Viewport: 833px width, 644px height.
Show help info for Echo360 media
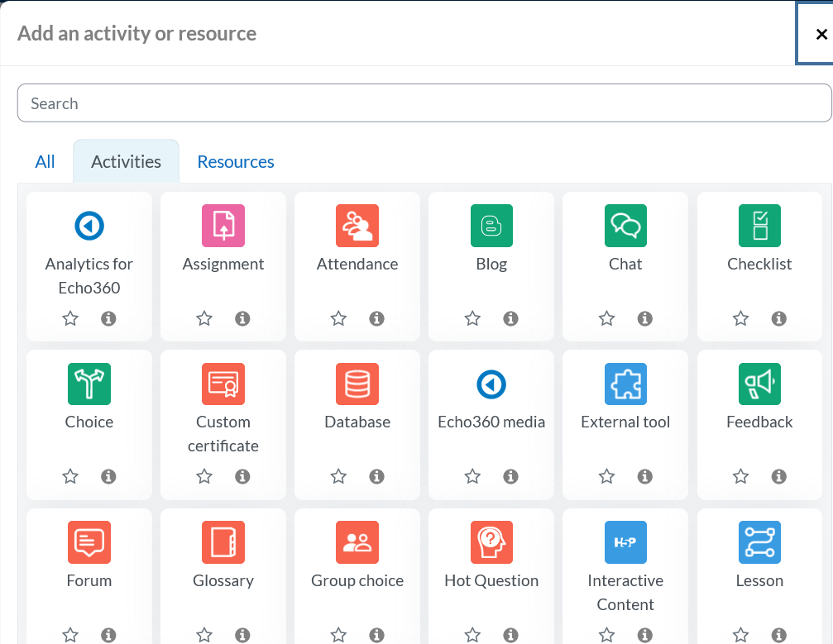tap(510, 476)
